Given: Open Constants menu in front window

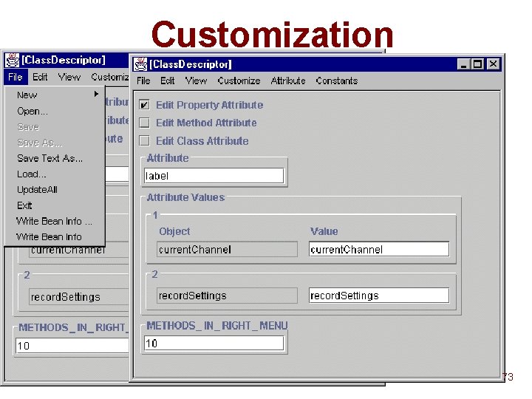Looking at the screenshot, I should click(337, 81).
